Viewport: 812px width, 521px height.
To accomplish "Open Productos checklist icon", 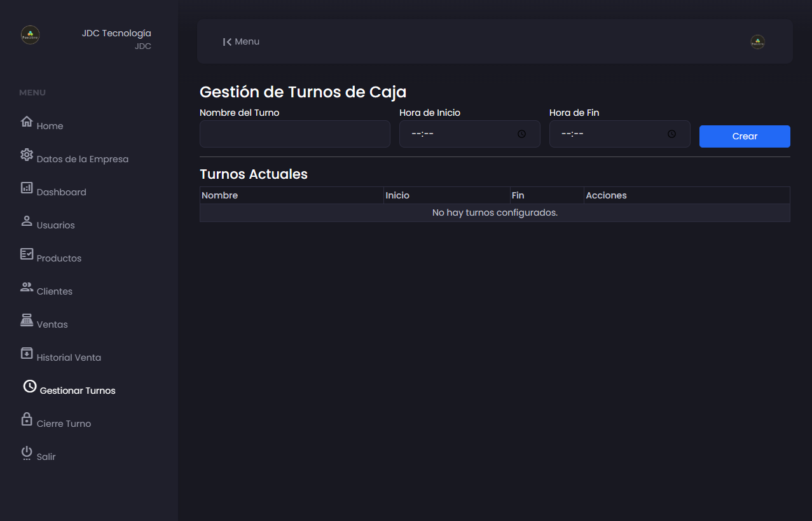I will pyautogui.click(x=27, y=254).
